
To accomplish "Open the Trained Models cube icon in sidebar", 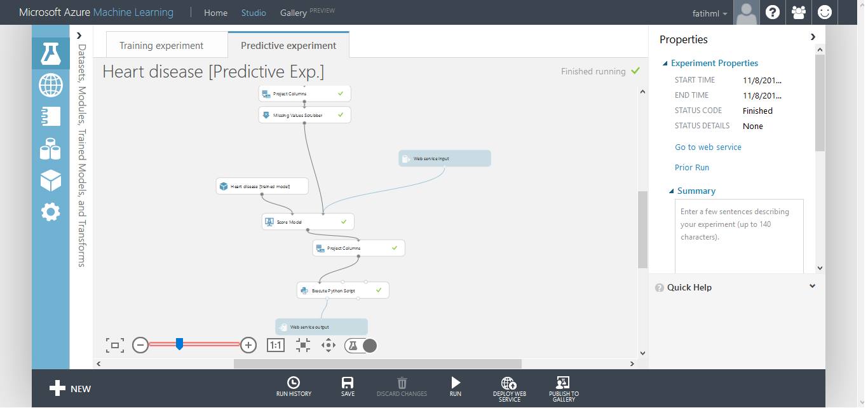I will tap(50, 180).
